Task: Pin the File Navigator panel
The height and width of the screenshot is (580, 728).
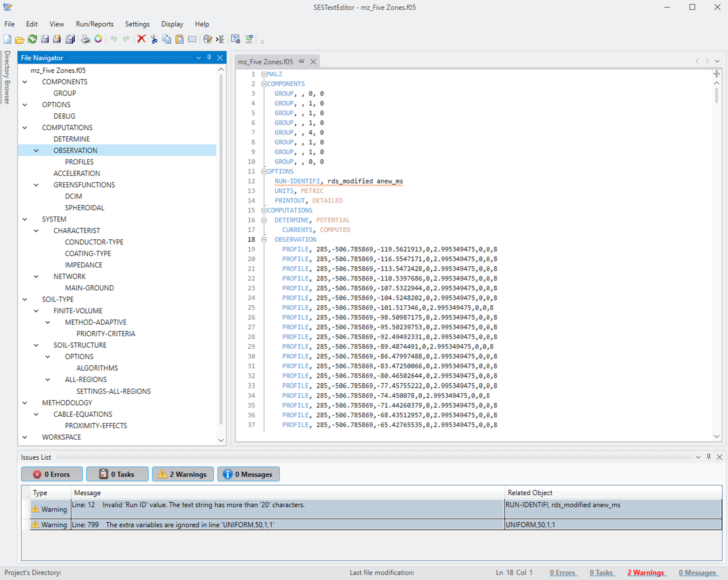Action: pos(209,58)
